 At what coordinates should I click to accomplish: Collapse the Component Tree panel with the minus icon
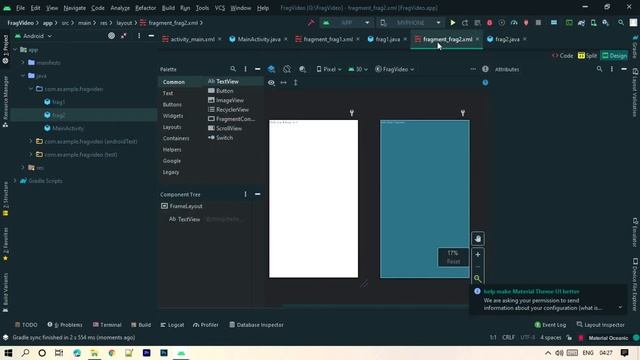[x=258, y=194]
